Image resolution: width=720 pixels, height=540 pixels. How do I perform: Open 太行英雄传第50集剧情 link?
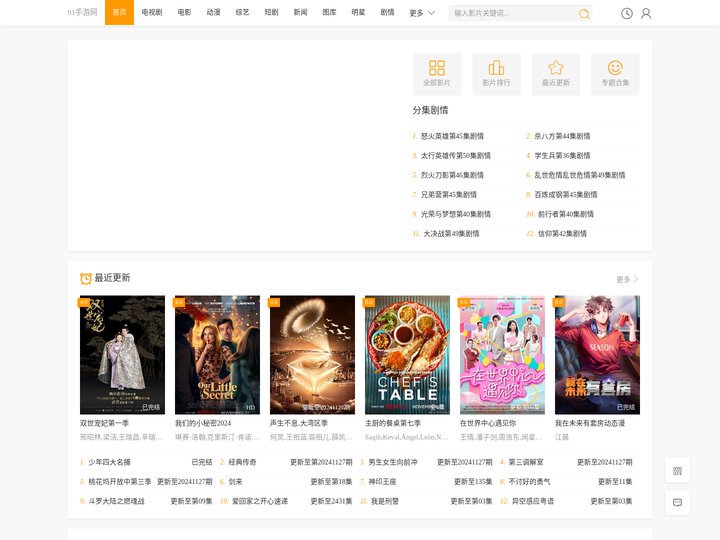456,156
